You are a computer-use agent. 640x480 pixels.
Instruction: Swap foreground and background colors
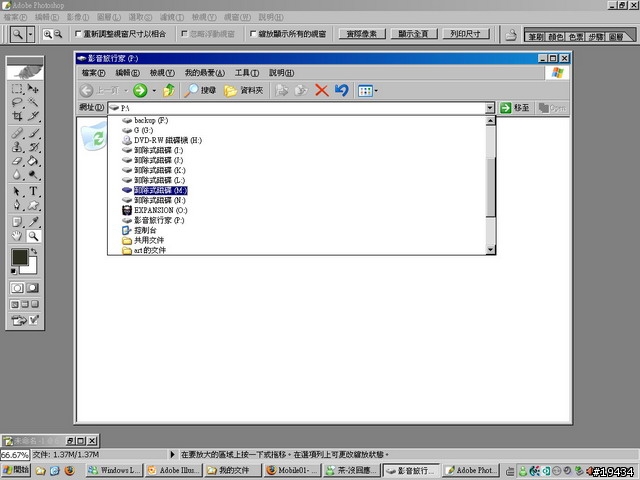point(34,251)
